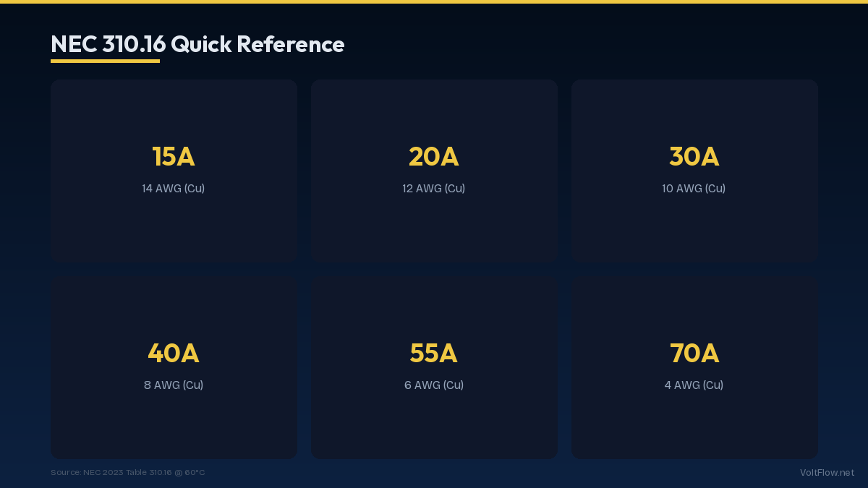Screen dimensions: 868x488
Task: Select the 70A ampacity value
Action: [x=694, y=354]
